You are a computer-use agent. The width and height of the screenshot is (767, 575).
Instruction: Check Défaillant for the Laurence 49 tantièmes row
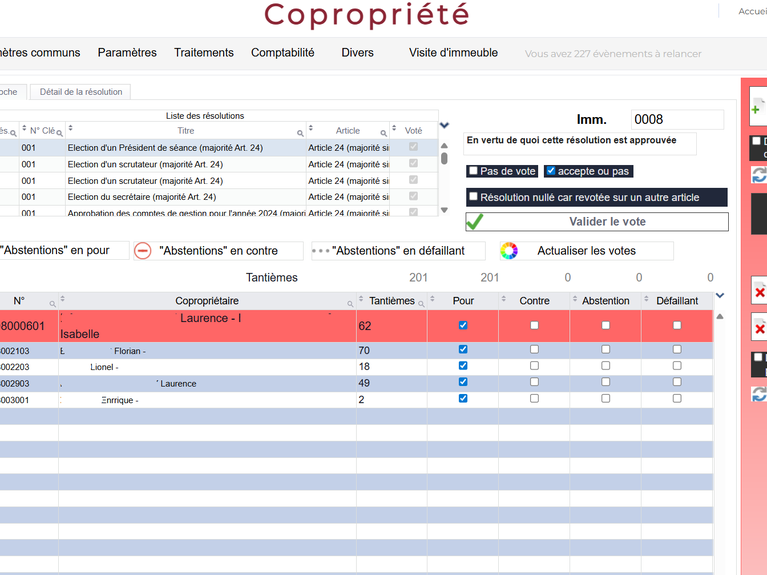click(677, 382)
